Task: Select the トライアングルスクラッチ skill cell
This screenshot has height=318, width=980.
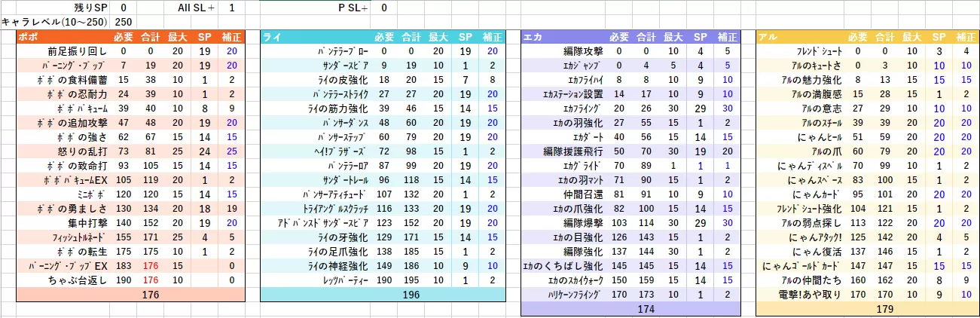Action: tap(316, 208)
